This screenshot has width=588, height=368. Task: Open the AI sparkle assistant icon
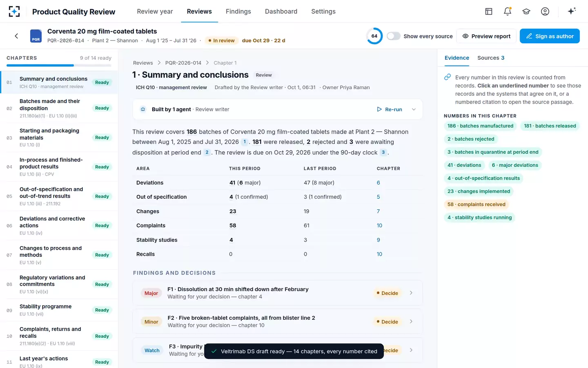click(572, 11)
